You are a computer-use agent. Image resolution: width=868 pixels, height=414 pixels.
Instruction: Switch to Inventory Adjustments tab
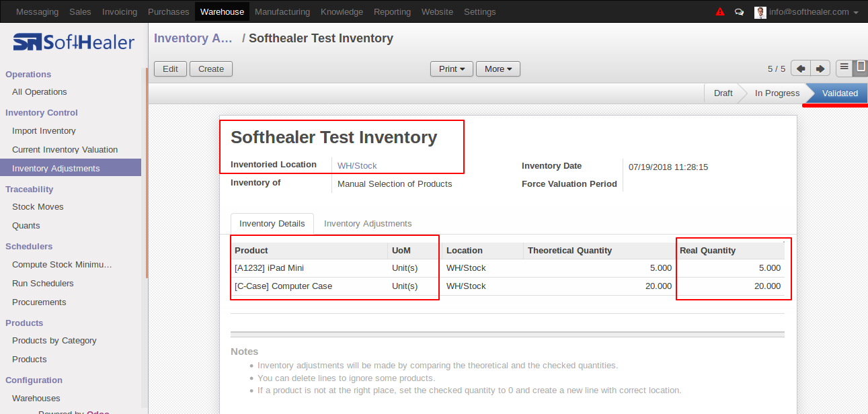coord(368,224)
